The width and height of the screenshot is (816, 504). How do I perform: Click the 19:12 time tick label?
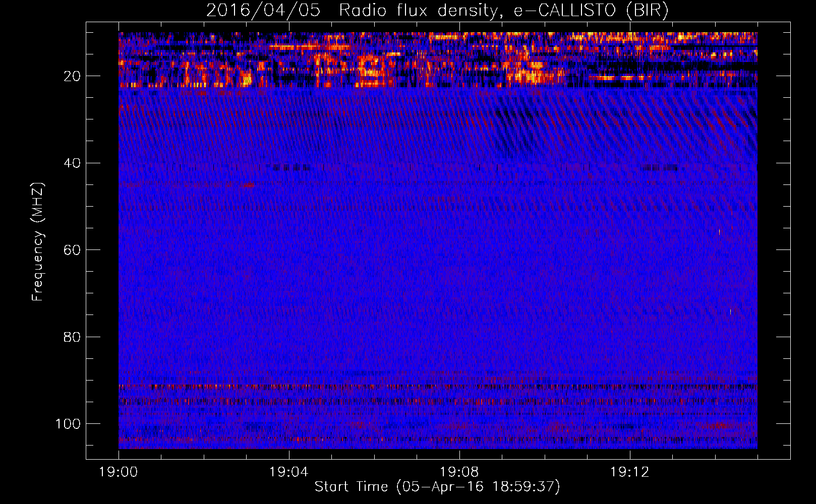coord(630,472)
